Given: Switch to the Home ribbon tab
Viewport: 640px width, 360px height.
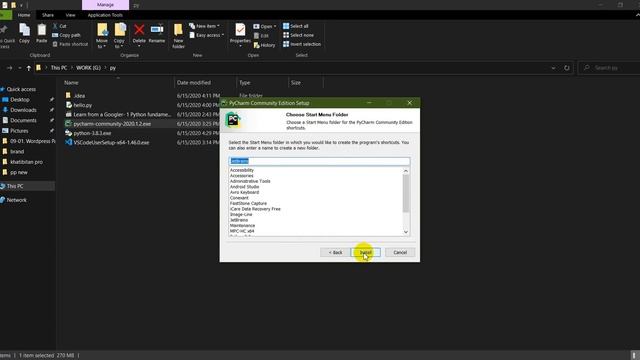Looking at the screenshot, I should pyautogui.click(x=24, y=15).
